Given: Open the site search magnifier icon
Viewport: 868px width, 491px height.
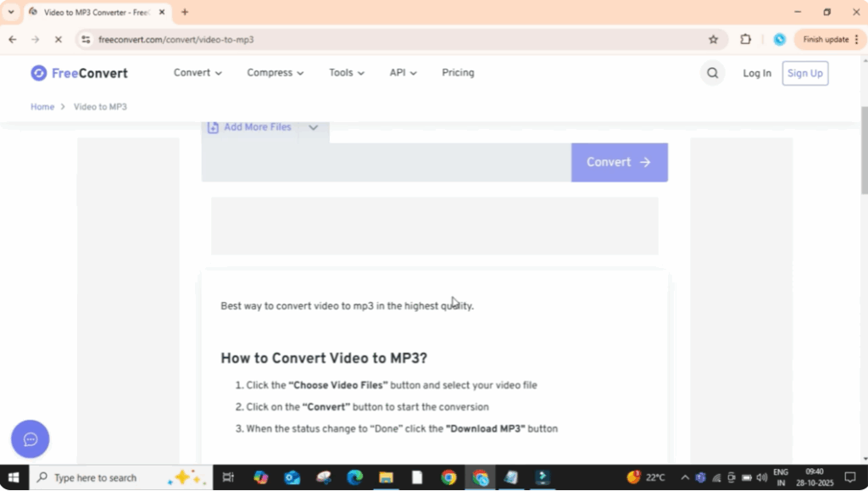Looking at the screenshot, I should [712, 73].
